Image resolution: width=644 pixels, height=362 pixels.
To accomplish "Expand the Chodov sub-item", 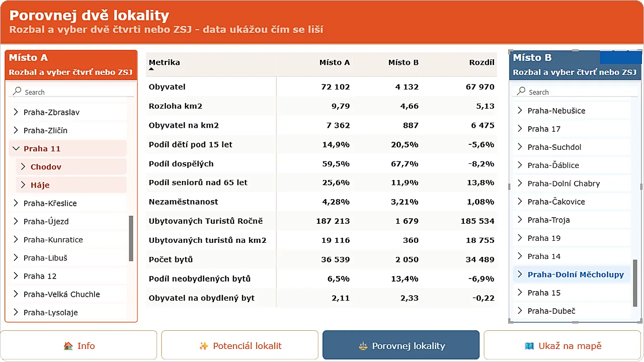I will 23,166.
